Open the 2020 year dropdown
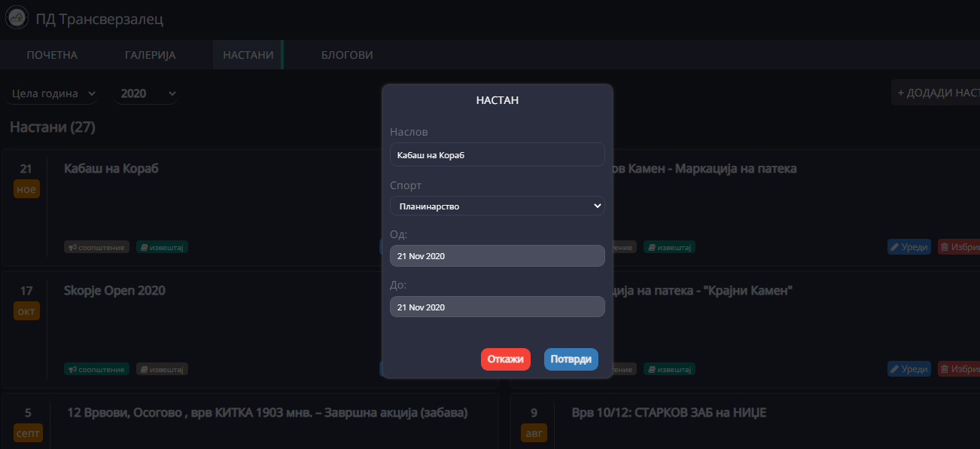 [146, 93]
